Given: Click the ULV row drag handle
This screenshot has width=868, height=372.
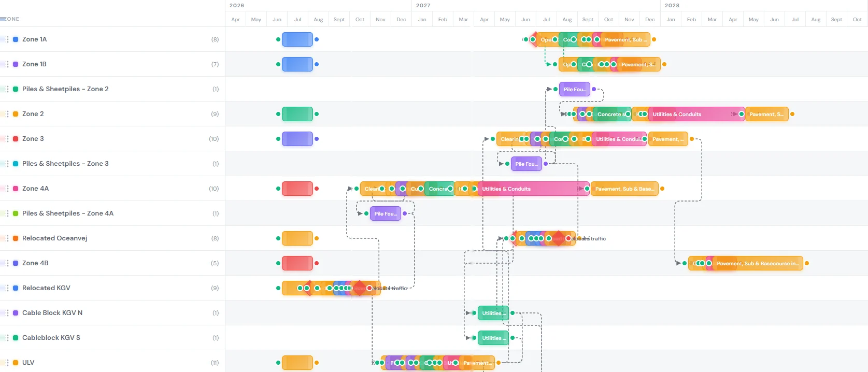Looking at the screenshot, I should pyautogui.click(x=7, y=363).
